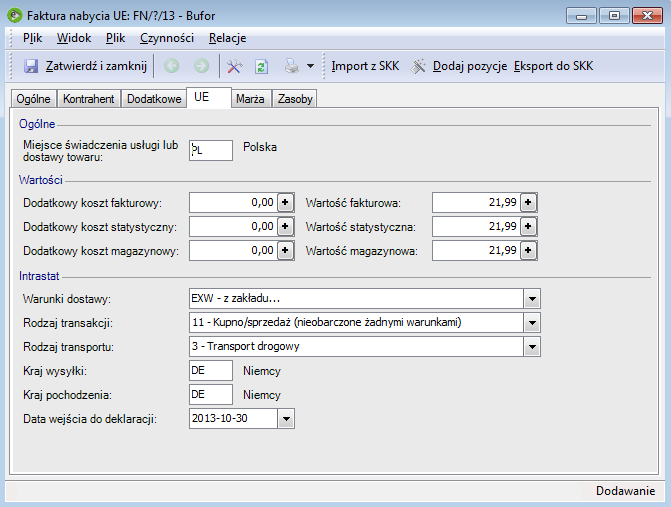Image resolution: width=671 pixels, height=507 pixels.
Task: Open the Czynności menu
Action: pyautogui.click(x=167, y=38)
